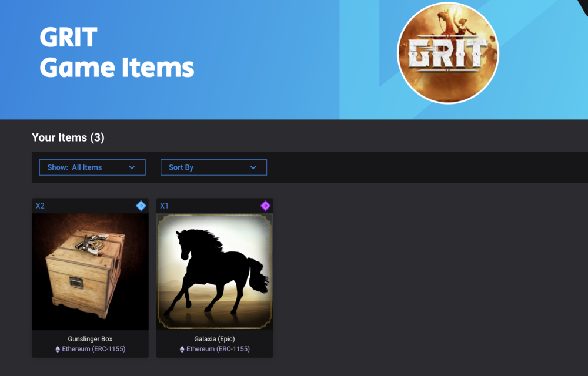This screenshot has width=588, height=376.
Task: Click the X1 quantity badge on Galaxia card
Action: click(164, 206)
